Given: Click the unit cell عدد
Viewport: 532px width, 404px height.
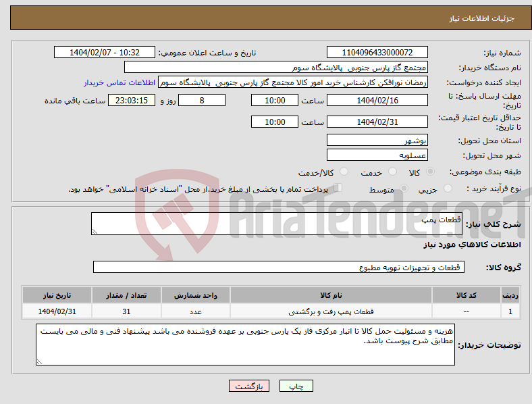Looking at the screenshot, I should (x=196, y=311).
